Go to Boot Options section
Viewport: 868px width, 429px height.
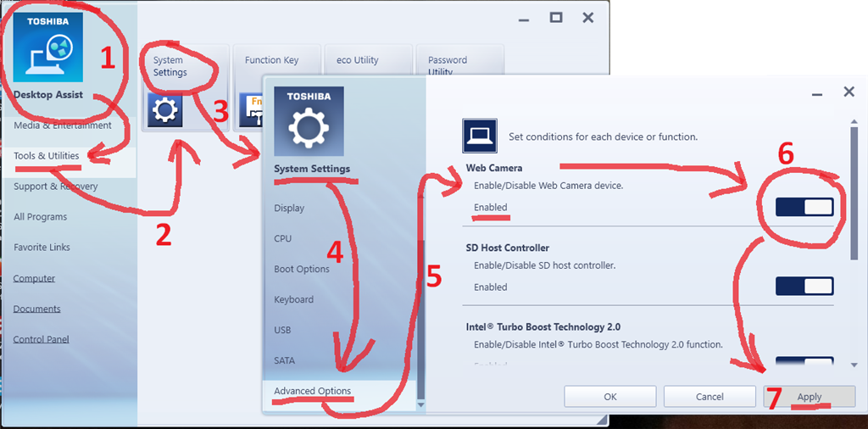302,269
